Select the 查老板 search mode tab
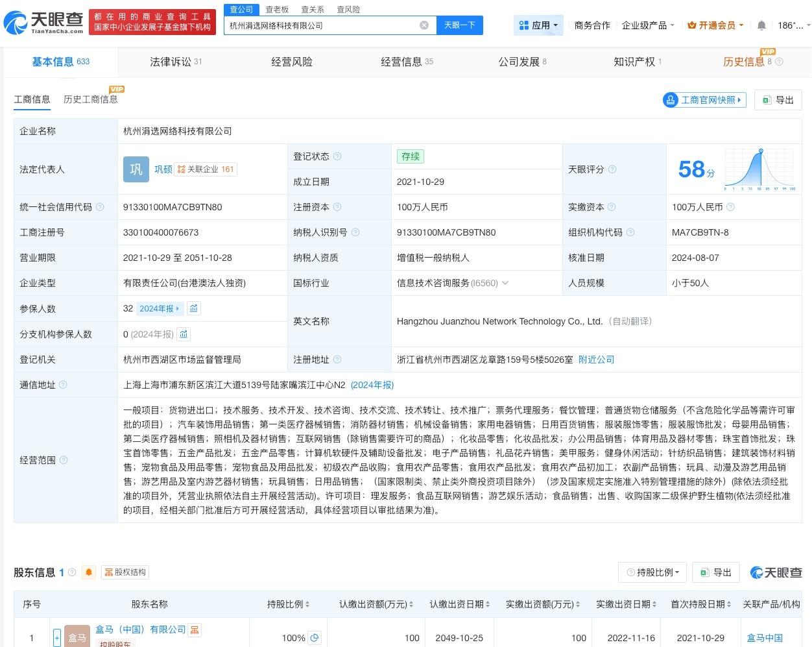Image resolution: width=812 pixels, height=647 pixels. tap(277, 10)
